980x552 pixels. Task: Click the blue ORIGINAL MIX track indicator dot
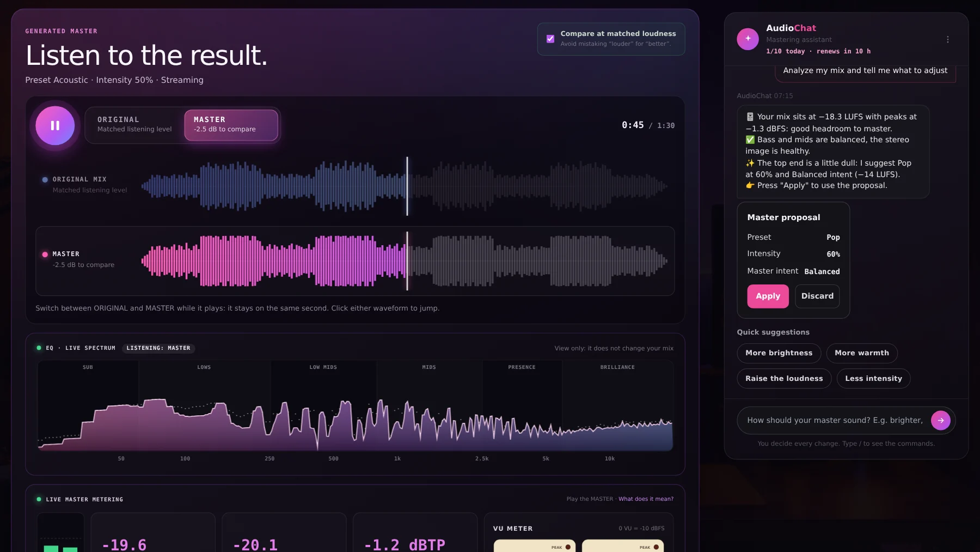(x=45, y=179)
